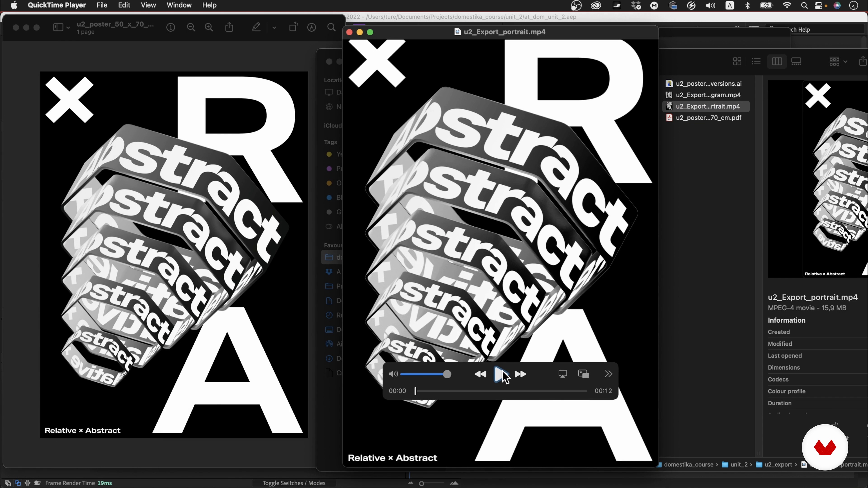
Task: Open the View menu
Action: tap(148, 5)
